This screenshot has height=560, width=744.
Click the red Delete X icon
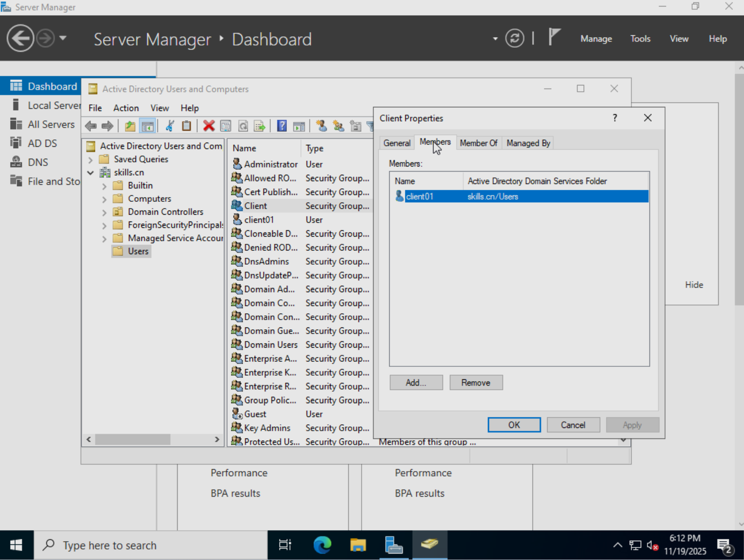(x=209, y=126)
